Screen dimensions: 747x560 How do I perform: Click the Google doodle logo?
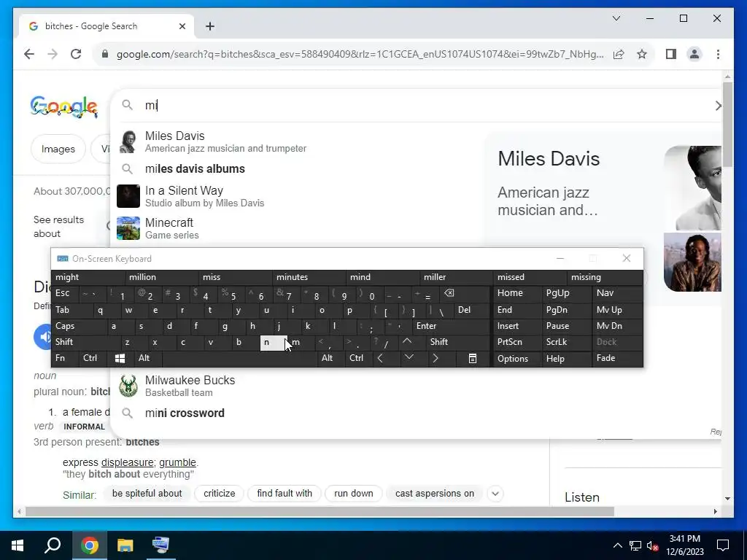pyautogui.click(x=64, y=106)
